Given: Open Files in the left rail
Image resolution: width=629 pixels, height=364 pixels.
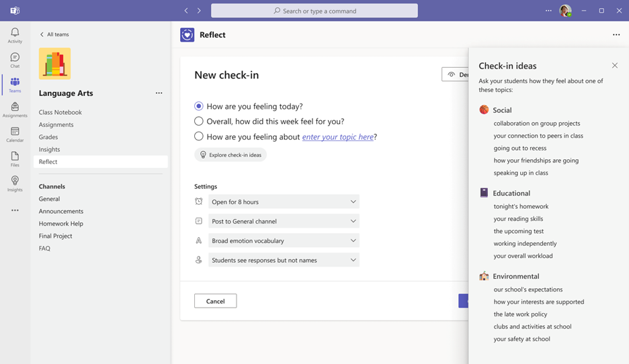Looking at the screenshot, I should (x=15, y=158).
